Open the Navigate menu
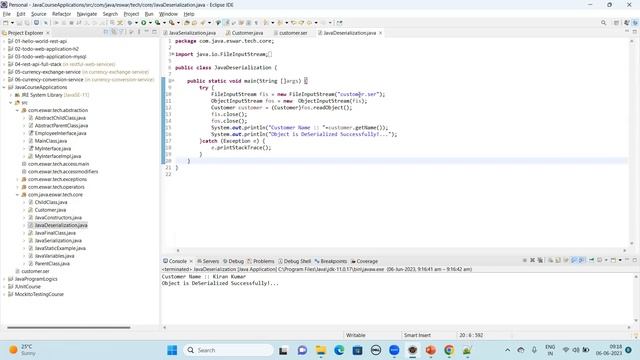The width and height of the screenshot is (640, 360). (x=87, y=14)
